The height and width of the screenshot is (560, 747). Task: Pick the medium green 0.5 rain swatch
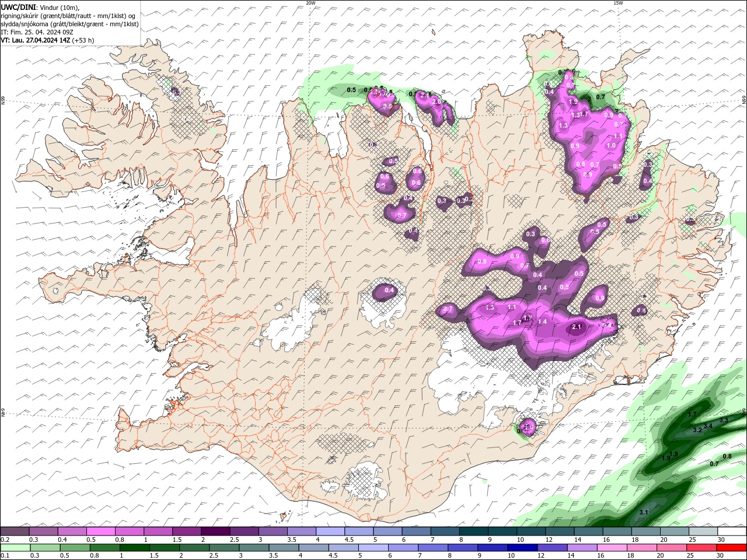(x=75, y=548)
